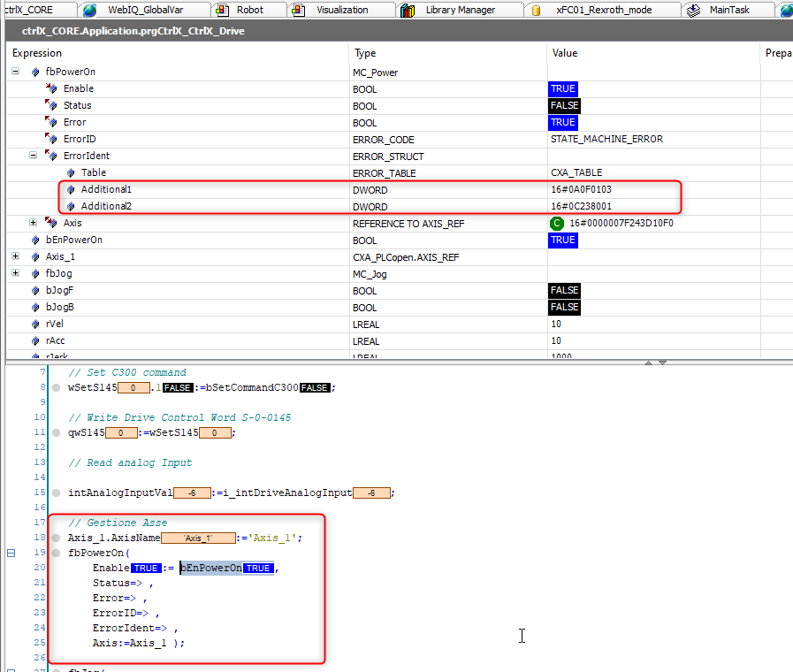
Task: Click the FALSE value of bJogF
Action: tap(564, 291)
